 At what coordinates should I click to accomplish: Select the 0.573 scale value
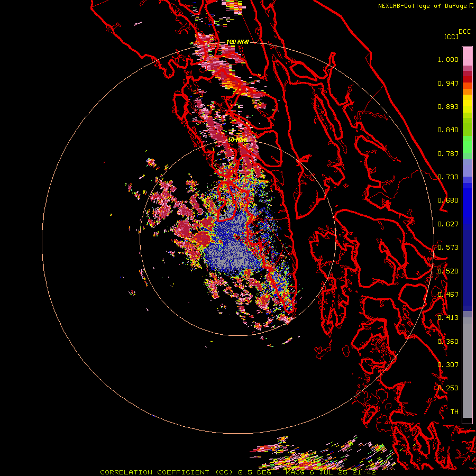tap(448, 248)
